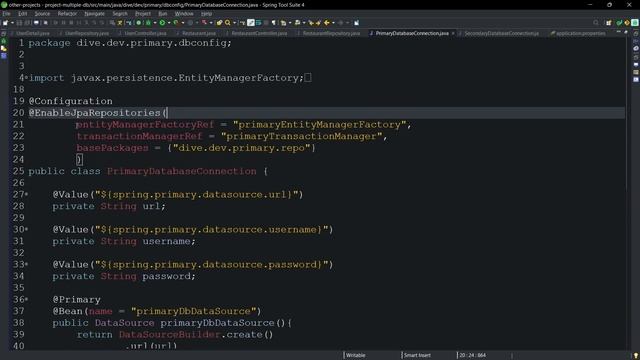Collapse the @Value url block at line 27

click(27, 194)
